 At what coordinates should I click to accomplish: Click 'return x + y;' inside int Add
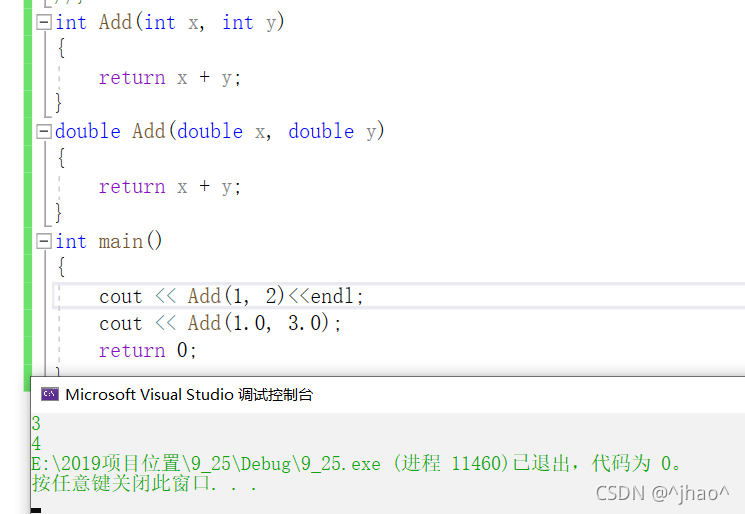[x=170, y=77]
